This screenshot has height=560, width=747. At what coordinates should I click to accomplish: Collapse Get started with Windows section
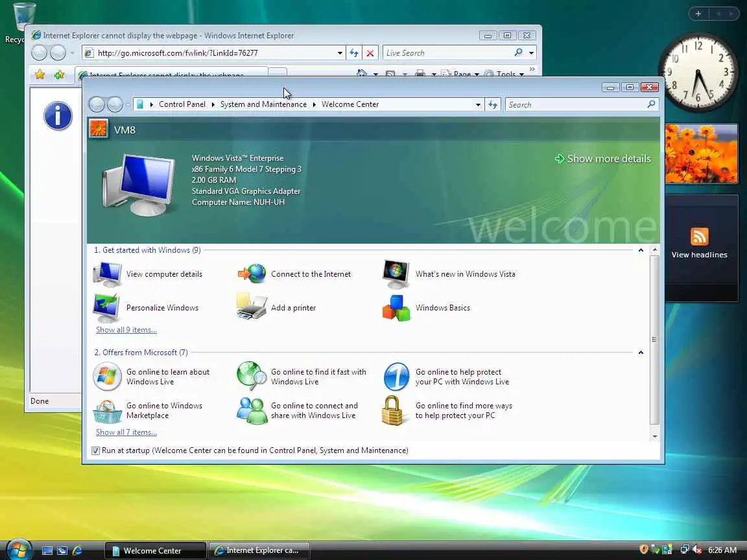point(641,250)
